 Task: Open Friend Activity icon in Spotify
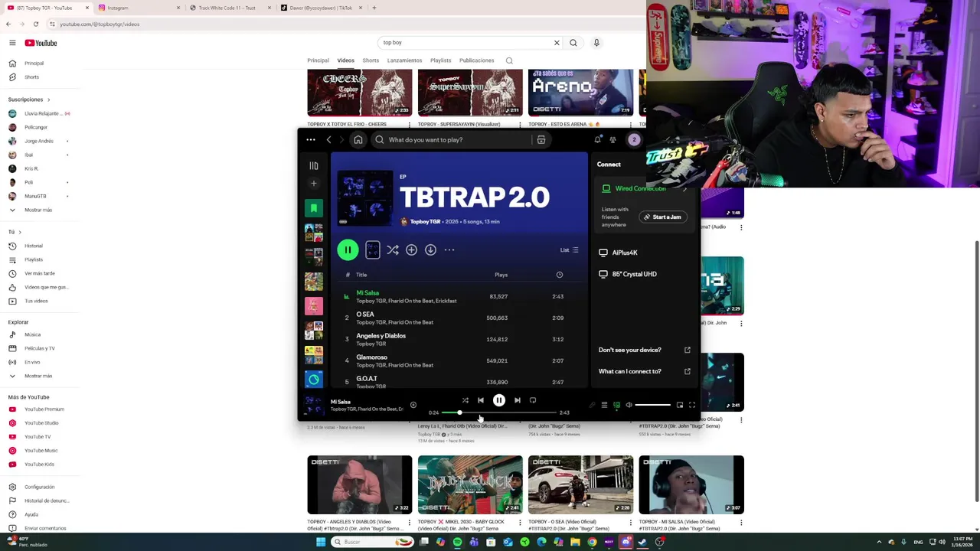click(x=612, y=139)
